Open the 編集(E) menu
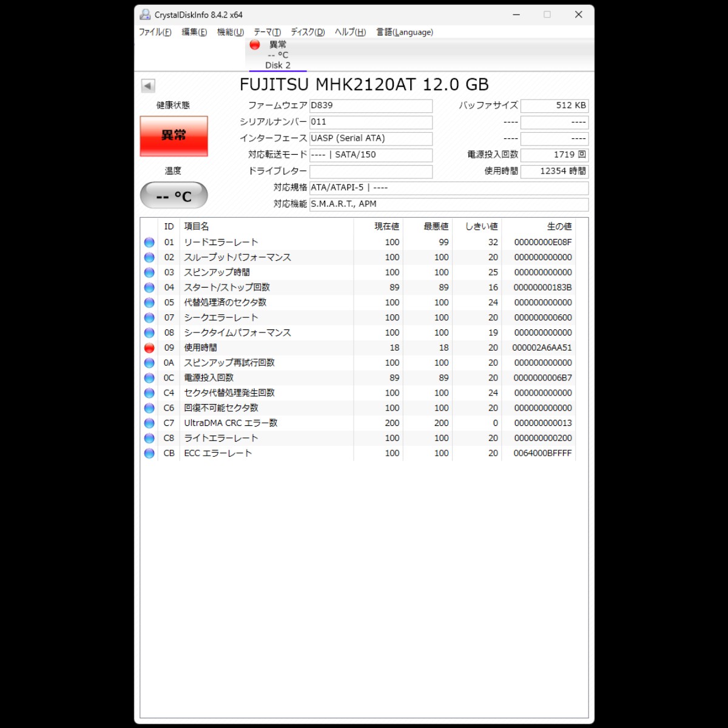 click(194, 32)
